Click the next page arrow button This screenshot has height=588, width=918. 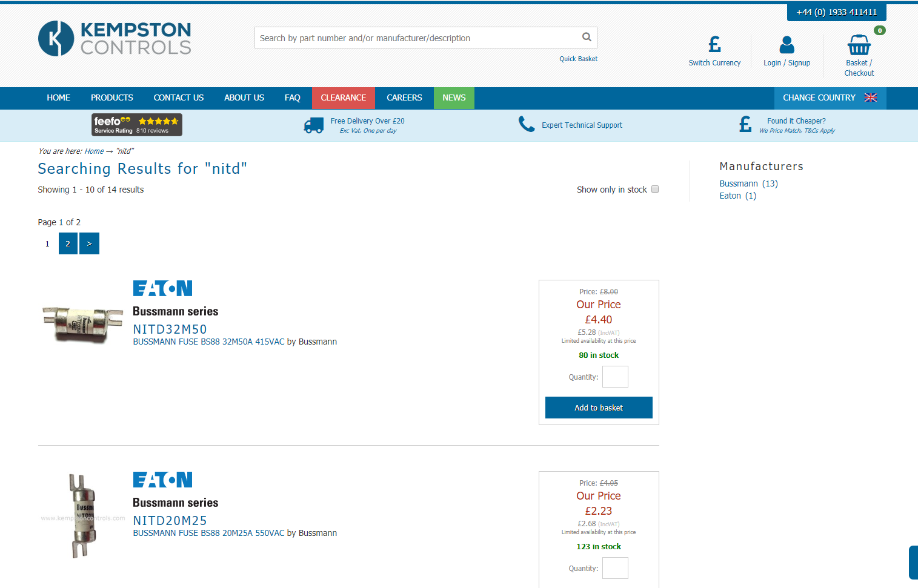point(89,243)
